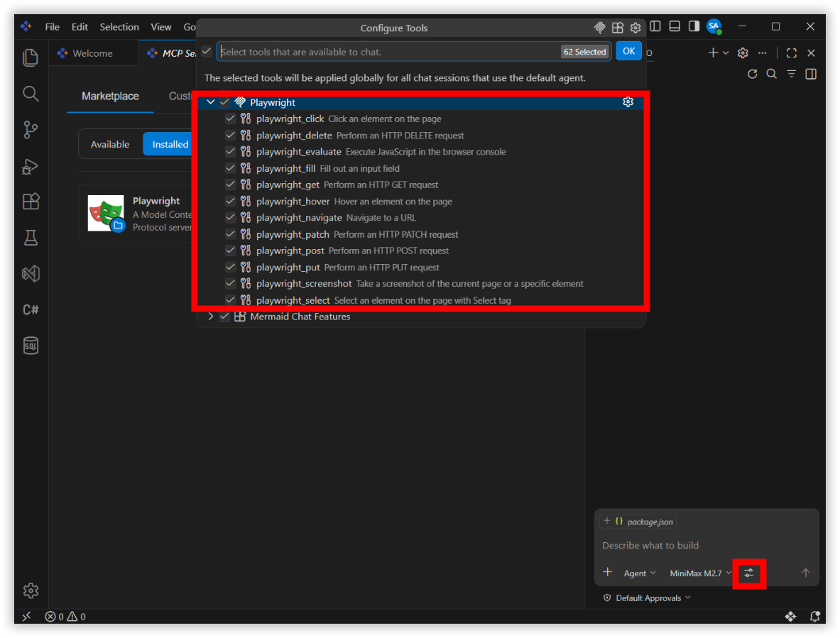This screenshot has height=638, width=840.
Task: Open the MiniMax M2.7 model dropdown
Action: (x=700, y=573)
